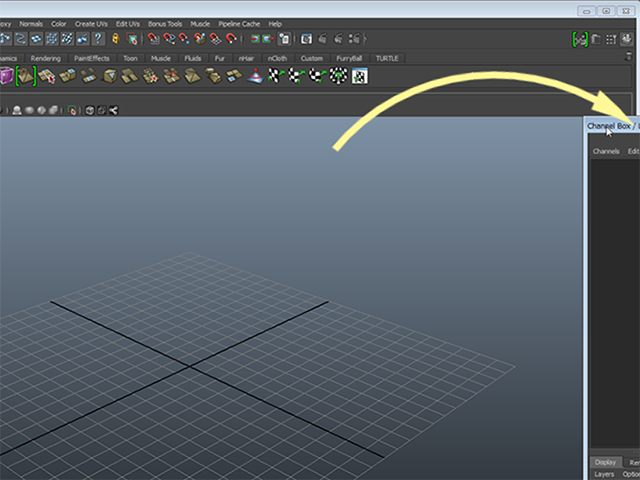Click the Channel Box title bar
This screenshot has height=480, width=640.
pyautogui.click(x=612, y=126)
